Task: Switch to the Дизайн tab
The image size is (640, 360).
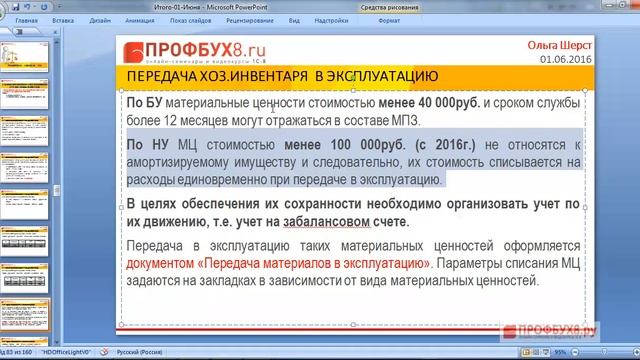Action: click(x=100, y=20)
